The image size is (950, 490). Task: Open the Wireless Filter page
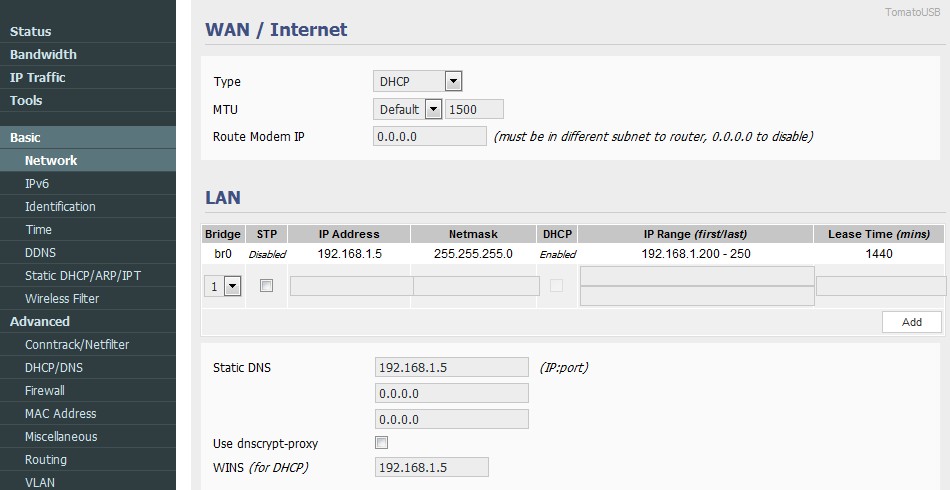point(62,298)
